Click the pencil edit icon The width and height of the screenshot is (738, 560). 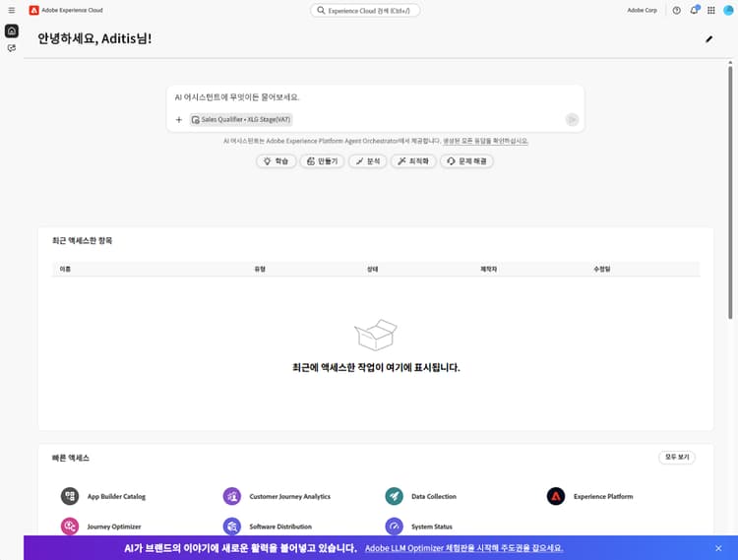708,39
